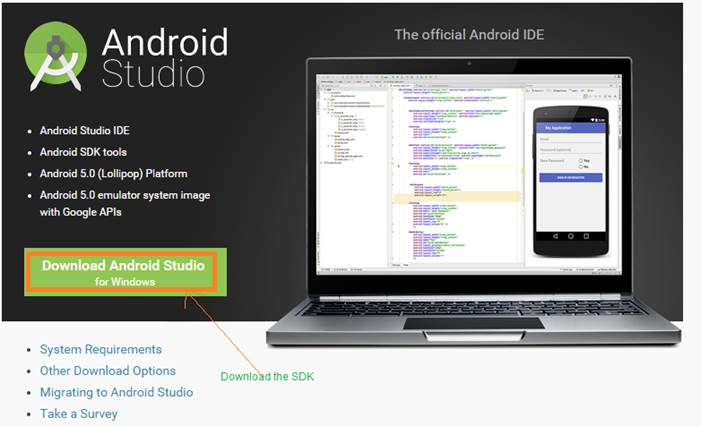Click the Android Studio title text
This screenshot has width=701, height=426.
[165, 57]
